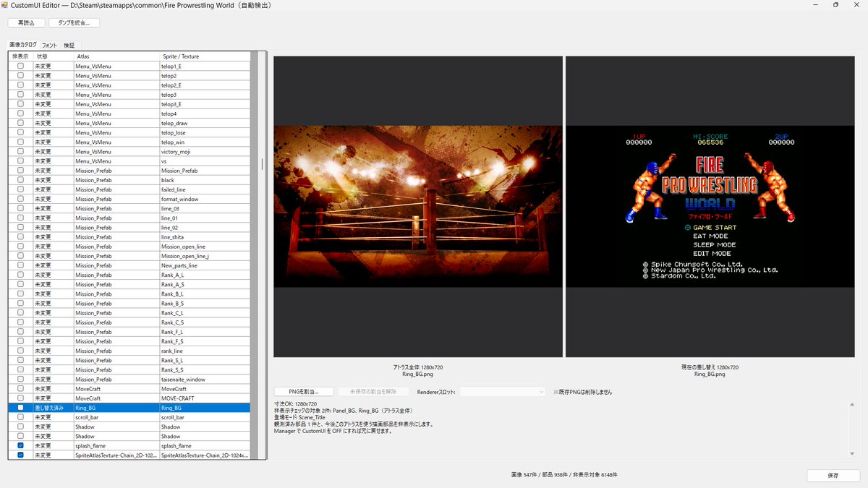This screenshot has height=488, width=868.
Task: Select the Rank_A_S sprite cell
Action: point(205,284)
